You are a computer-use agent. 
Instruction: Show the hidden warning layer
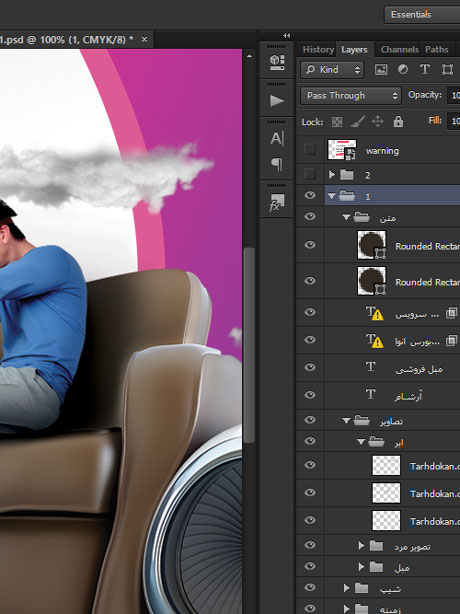(310, 149)
